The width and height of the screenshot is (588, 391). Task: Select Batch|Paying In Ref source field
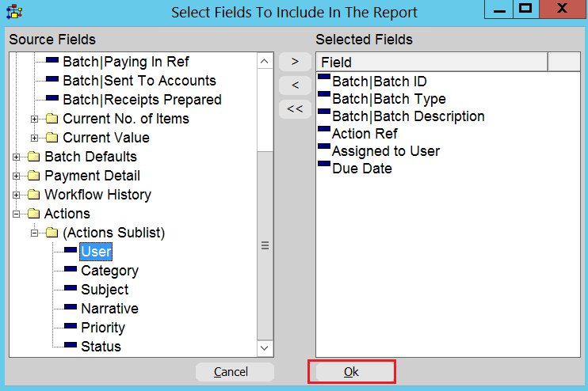pyautogui.click(x=126, y=62)
